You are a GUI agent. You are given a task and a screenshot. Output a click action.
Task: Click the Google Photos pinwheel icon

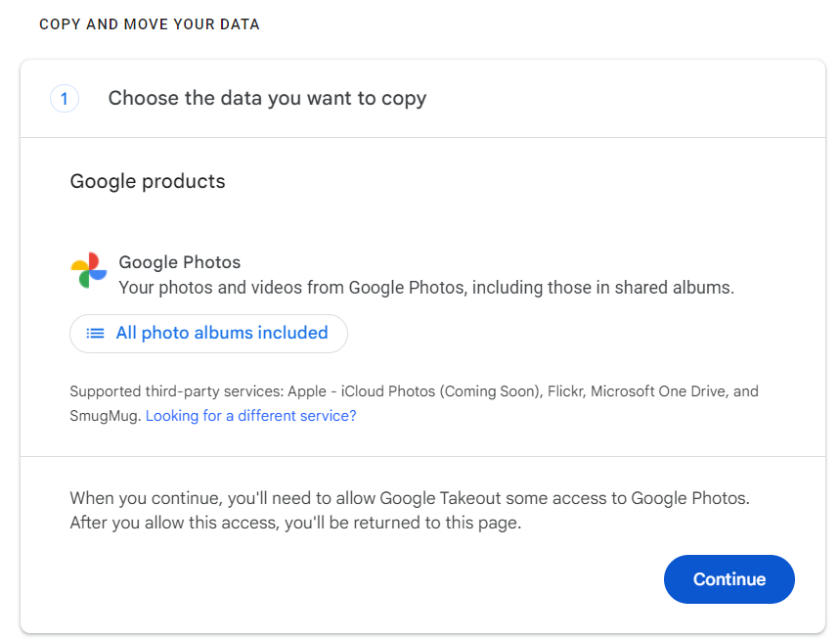pyautogui.click(x=89, y=270)
